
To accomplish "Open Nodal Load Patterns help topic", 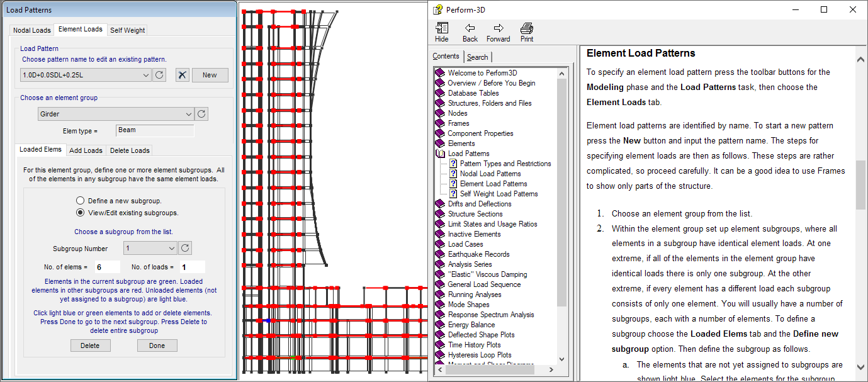I will coord(490,174).
